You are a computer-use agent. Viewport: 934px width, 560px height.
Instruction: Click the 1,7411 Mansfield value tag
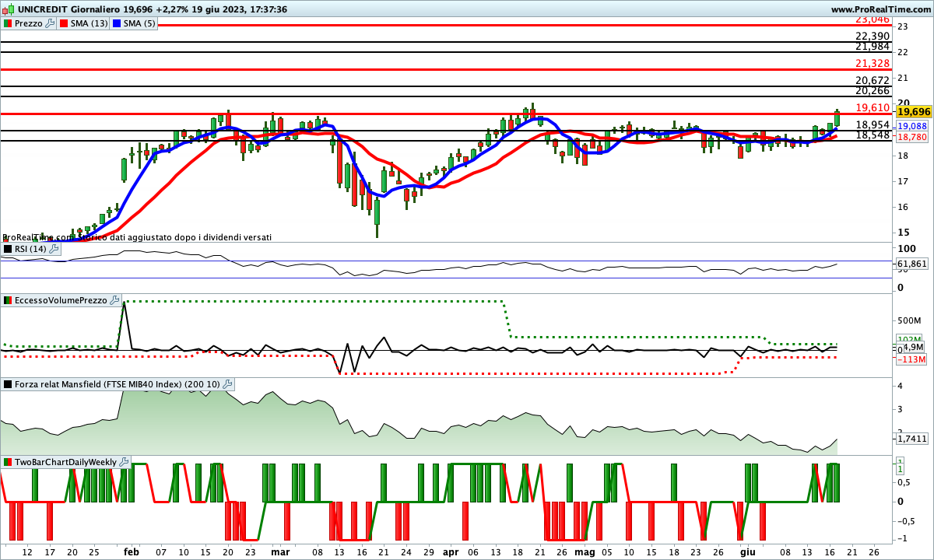tap(912, 439)
